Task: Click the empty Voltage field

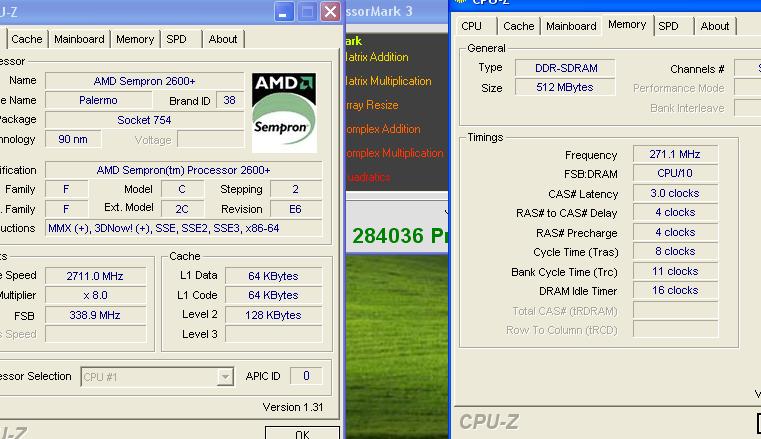Action: [211, 140]
